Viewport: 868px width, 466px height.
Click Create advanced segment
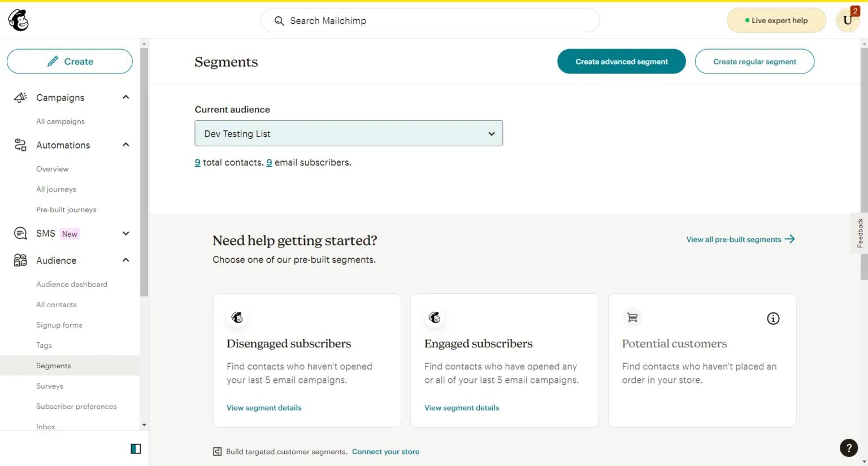(621, 61)
